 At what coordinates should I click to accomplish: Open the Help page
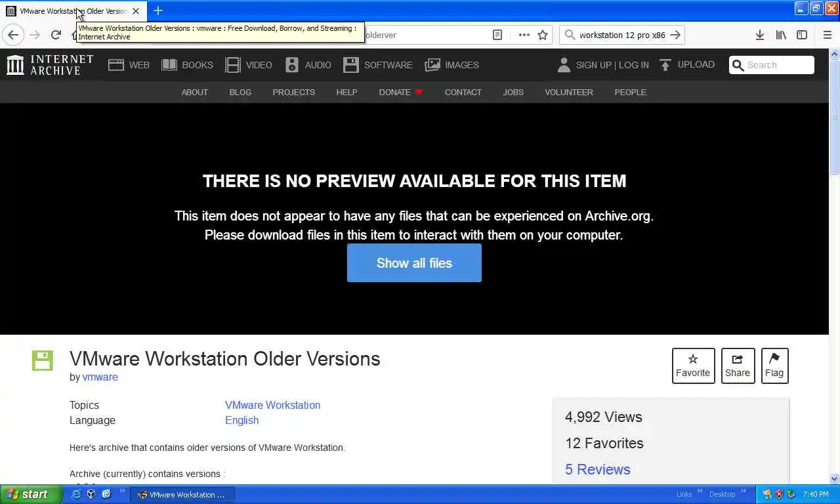(x=346, y=92)
